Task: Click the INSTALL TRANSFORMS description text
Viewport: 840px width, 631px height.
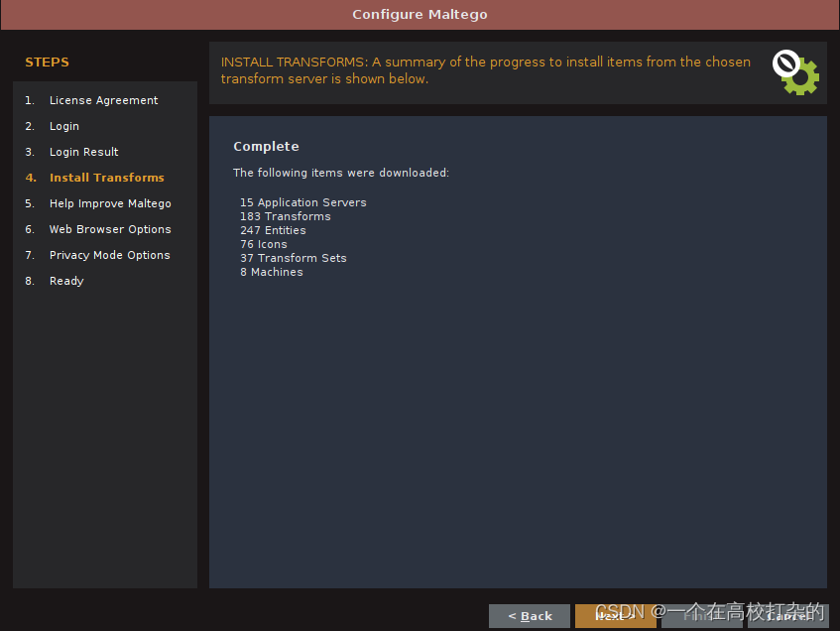Action: pos(485,70)
